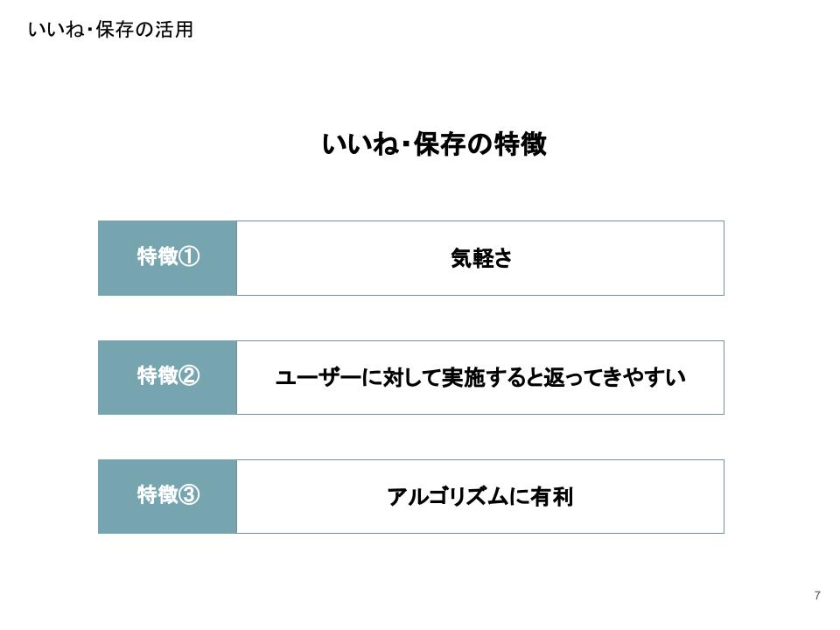Screen dimensions: 840x630
Task: Click the word 活用 in the top header
Action: 177,30
